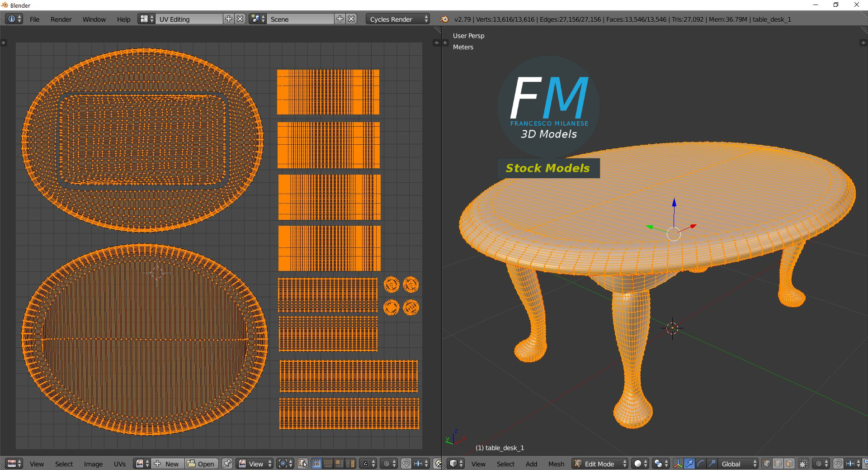Open the Render menu
The width and height of the screenshot is (868, 470).
tap(61, 19)
